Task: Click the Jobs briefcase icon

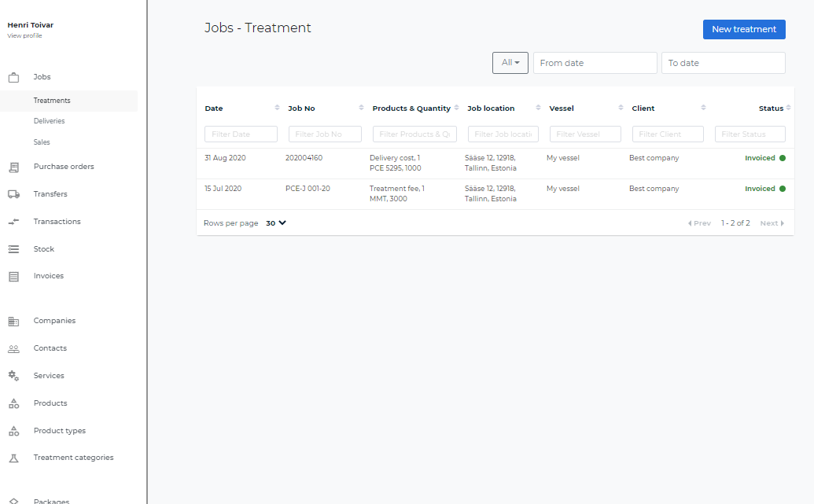Action: 14,77
